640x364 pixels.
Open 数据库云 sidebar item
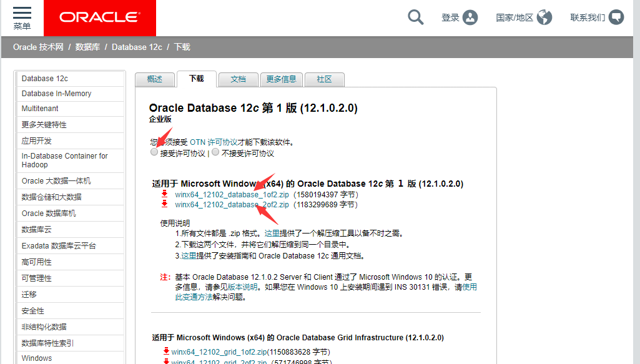tap(70, 229)
